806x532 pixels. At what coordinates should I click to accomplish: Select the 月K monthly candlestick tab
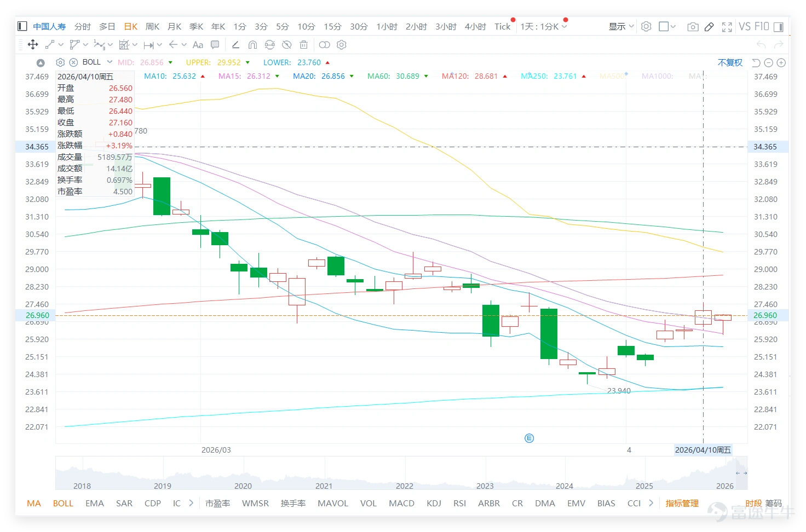[x=175, y=26]
